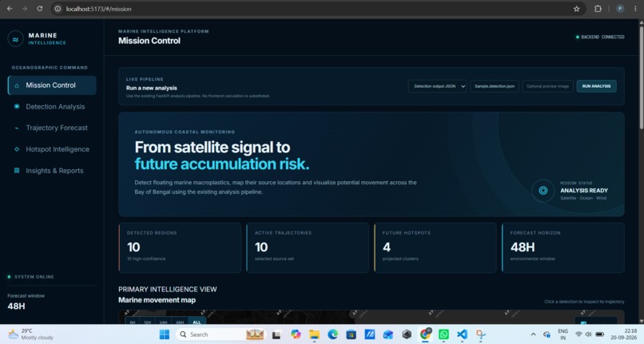Go to Hotspot Intelligence section
The image size is (644, 344).
click(x=52, y=149)
